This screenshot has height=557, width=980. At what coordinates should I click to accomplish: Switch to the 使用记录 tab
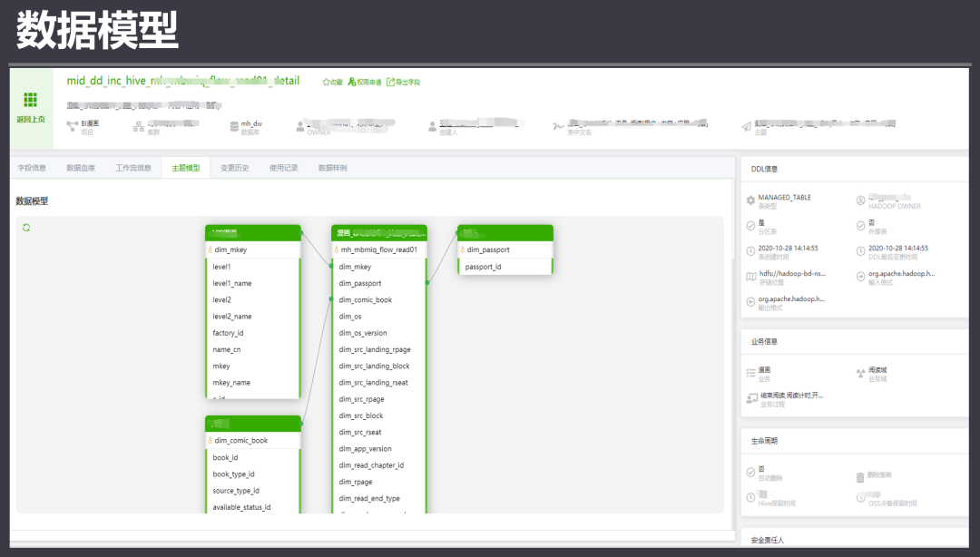(x=284, y=168)
